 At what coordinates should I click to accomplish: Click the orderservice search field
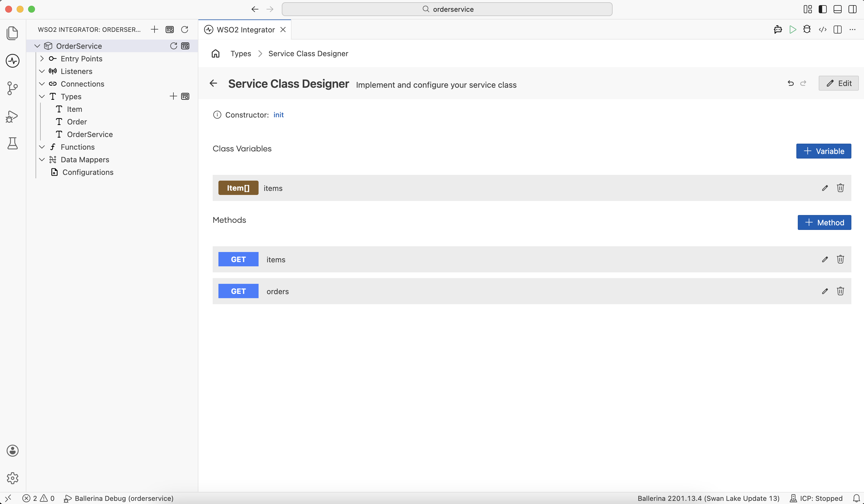pos(447,9)
